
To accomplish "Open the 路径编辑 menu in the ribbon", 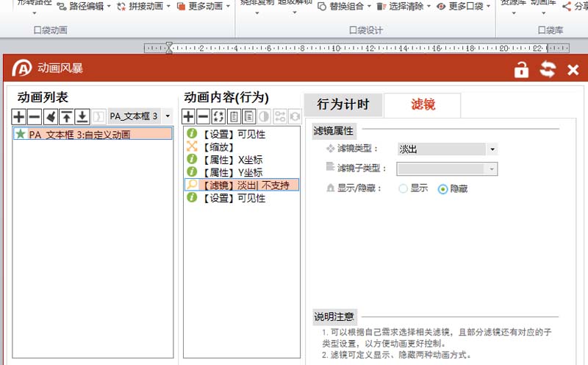I will [84, 6].
